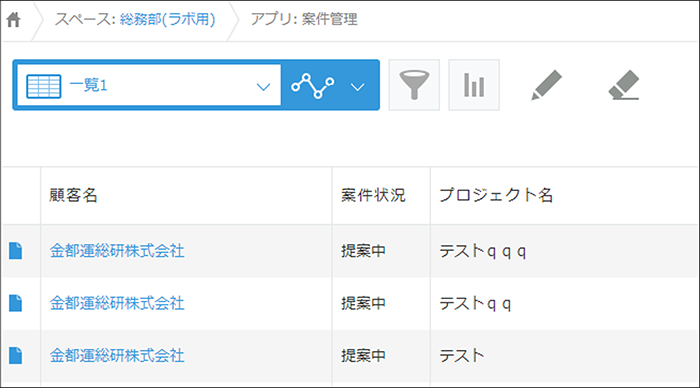Click the 案件状況 column header

click(x=373, y=195)
